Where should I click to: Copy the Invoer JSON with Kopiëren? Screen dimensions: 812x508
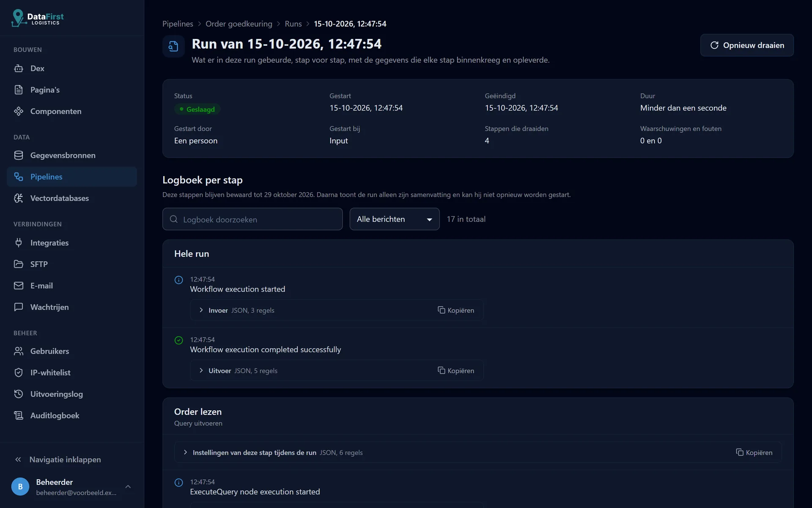point(456,310)
